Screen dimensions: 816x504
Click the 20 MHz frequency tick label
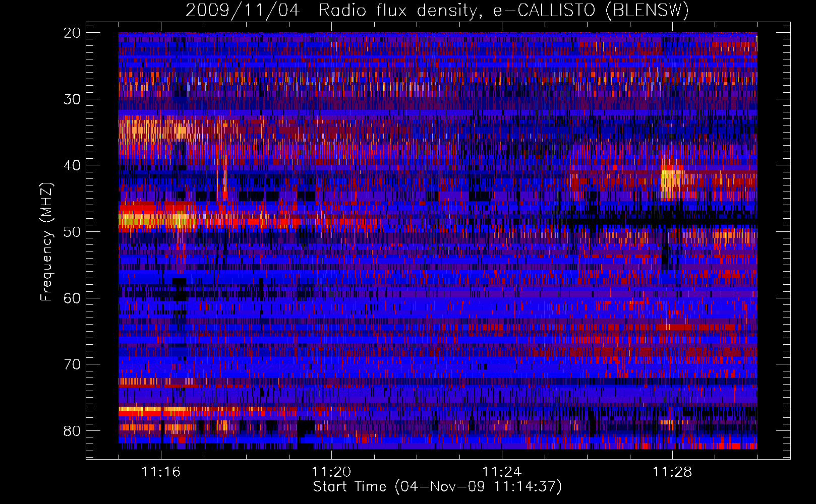(72, 33)
